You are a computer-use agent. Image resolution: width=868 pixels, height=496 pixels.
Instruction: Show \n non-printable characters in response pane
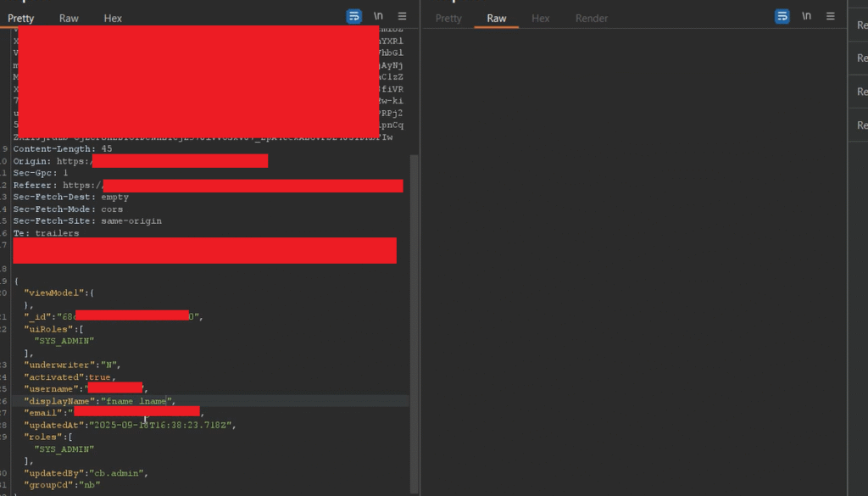[x=806, y=17]
